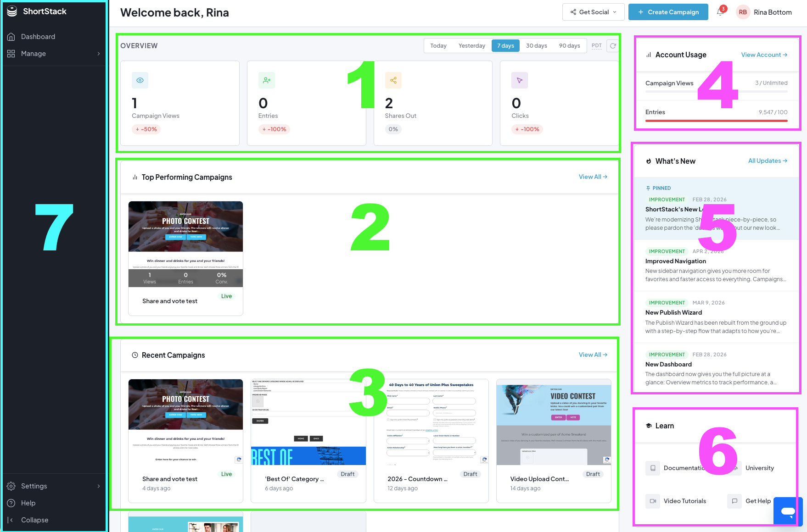
Task: Open notifications via the bell icon
Action: (720, 12)
